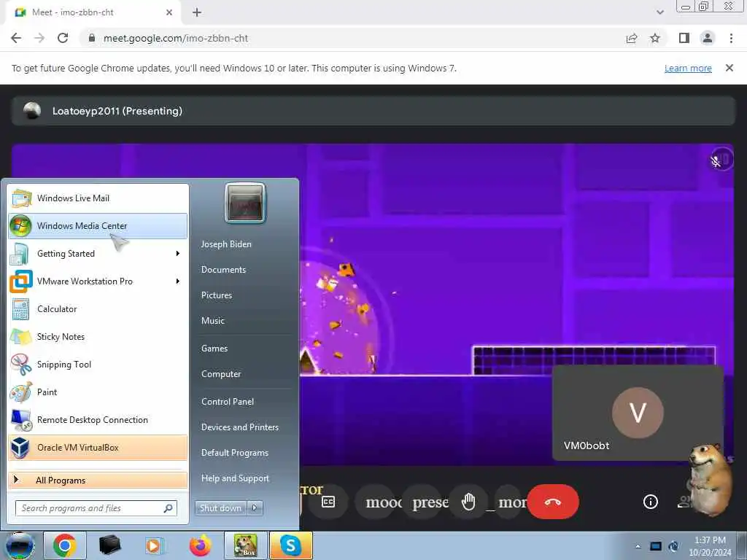Open new tab with plus button
Viewport: 747px width, 560px height.
(x=197, y=12)
